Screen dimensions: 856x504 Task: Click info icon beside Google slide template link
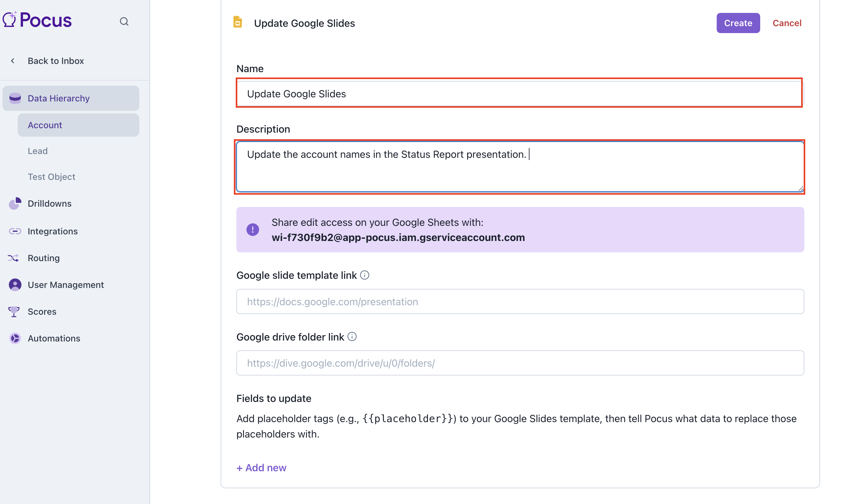pos(365,275)
